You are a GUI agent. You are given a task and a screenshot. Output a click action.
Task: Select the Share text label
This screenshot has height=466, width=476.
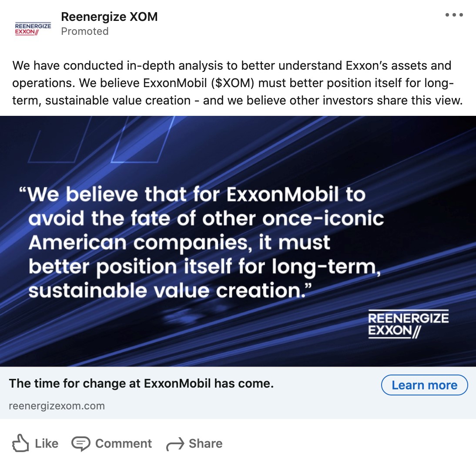click(205, 443)
